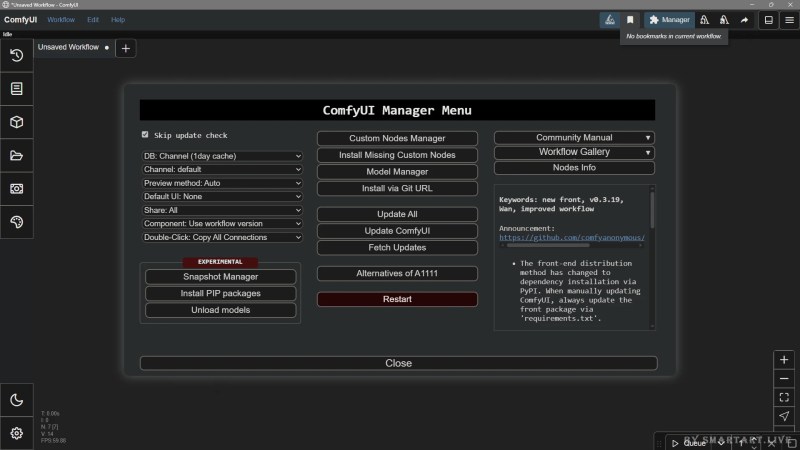Image resolution: width=800 pixels, height=450 pixels.
Task: Click Install via Git URL
Action: [397, 188]
